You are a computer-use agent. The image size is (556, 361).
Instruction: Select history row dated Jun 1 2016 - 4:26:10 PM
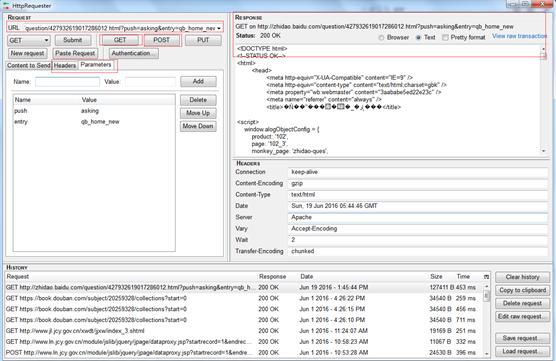pyautogui.click(x=244, y=320)
